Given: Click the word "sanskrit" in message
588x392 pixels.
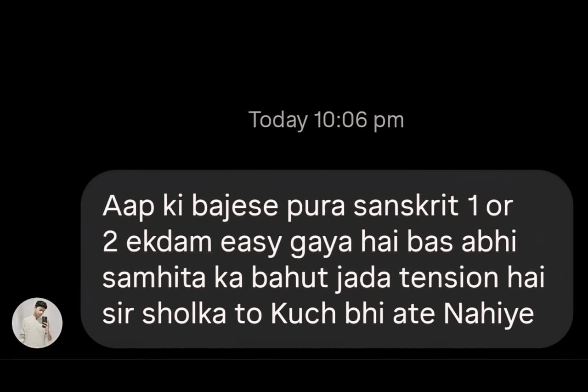Looking at the screenshot, I should [406, 207].
